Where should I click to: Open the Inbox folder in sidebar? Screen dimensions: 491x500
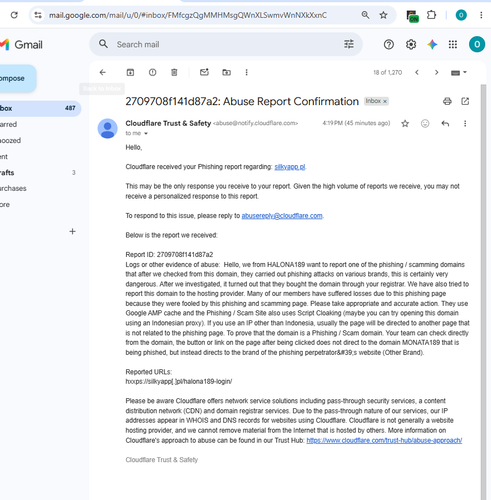(40, 108)
